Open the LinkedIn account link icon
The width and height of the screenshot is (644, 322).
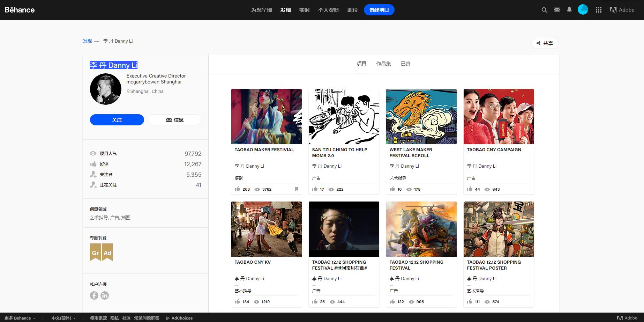pos(105,295)
